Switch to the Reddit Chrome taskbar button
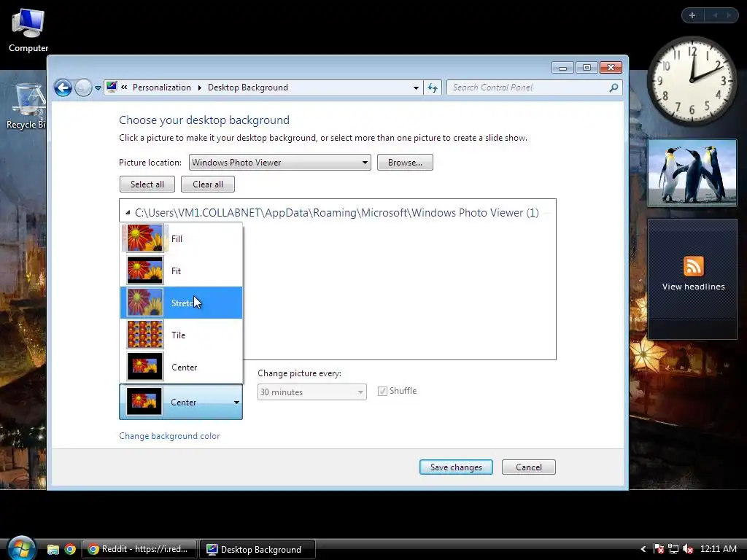 pyautogui.click(x=139, y=549)
